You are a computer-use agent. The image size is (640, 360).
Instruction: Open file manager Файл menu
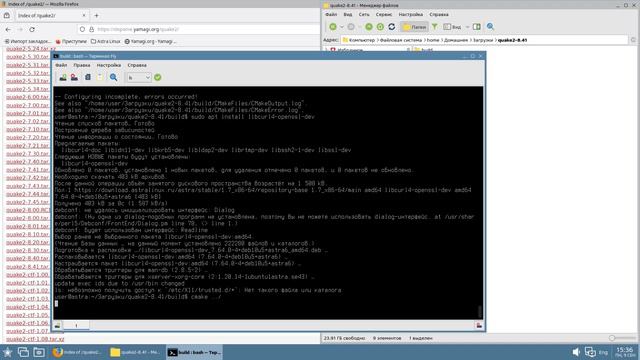coord(331,14)
